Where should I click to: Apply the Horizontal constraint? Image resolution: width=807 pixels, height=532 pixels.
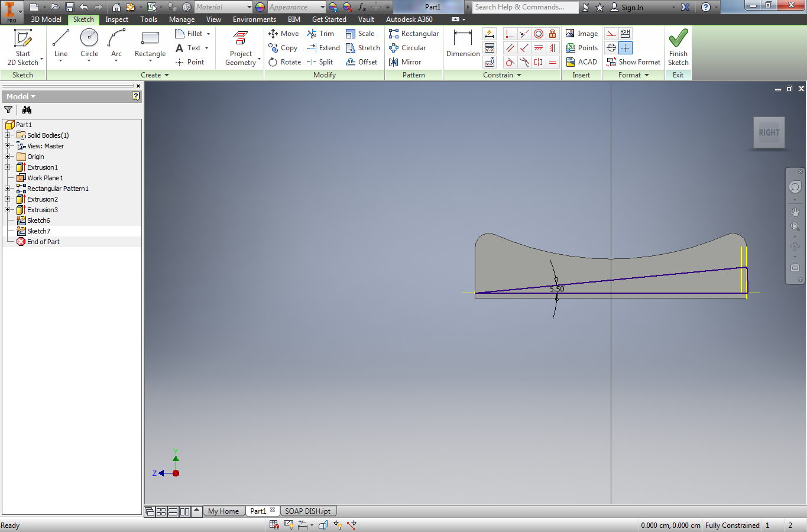[539, 48]
